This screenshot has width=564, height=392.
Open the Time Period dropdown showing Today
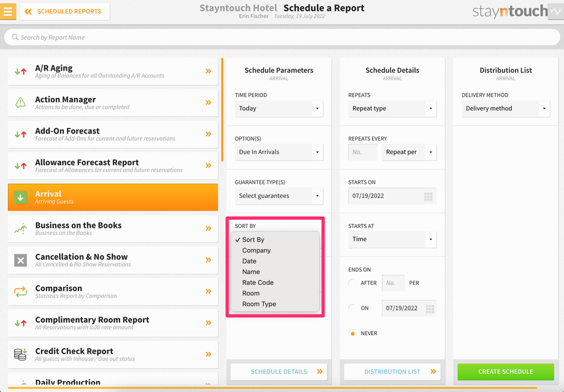pyautogui.click(x=279, y=108)
